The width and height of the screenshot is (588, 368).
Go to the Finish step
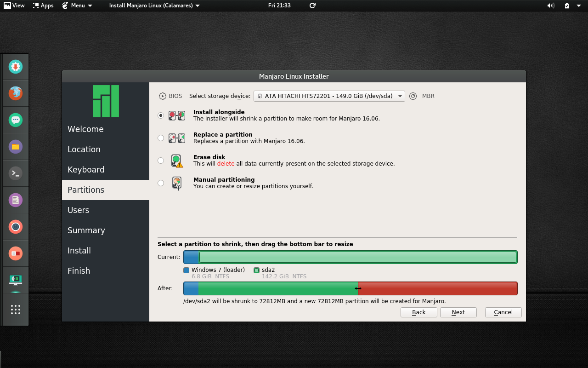106,271
